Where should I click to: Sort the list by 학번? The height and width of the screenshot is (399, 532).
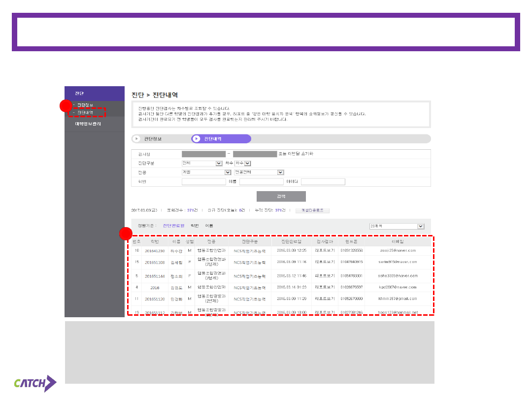pyautogui.click(x=195, y=226)
